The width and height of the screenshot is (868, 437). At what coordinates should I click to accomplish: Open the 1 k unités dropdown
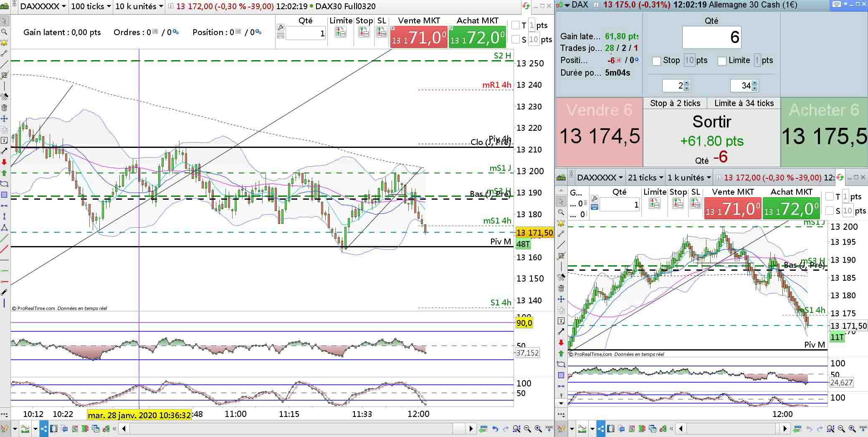click(689, 178)
